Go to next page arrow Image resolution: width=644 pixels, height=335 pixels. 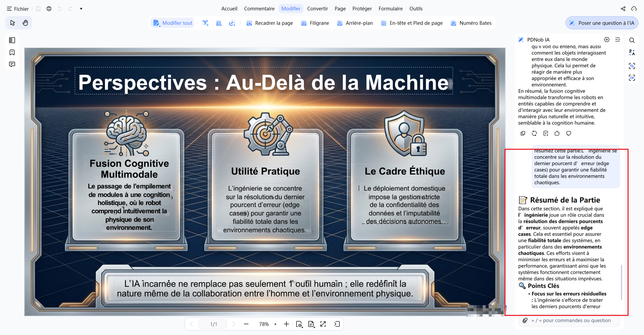(234, 324)
